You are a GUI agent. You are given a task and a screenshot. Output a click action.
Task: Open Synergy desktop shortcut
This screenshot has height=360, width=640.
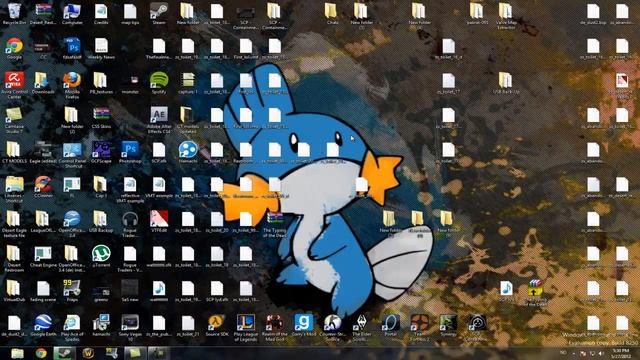click(x=448, y=326)
